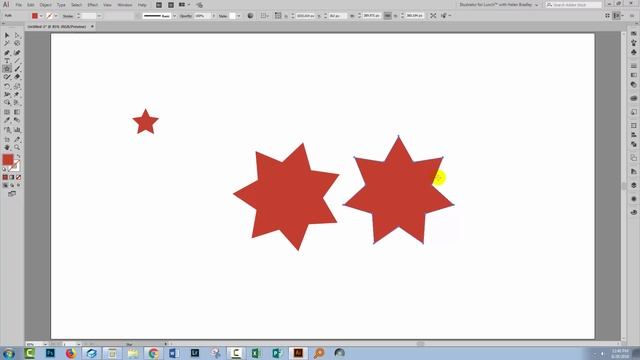This screenshot has width=640, height=360.
Task: Open Adobe Bridge from the menu bar
Action: point(159,5)
